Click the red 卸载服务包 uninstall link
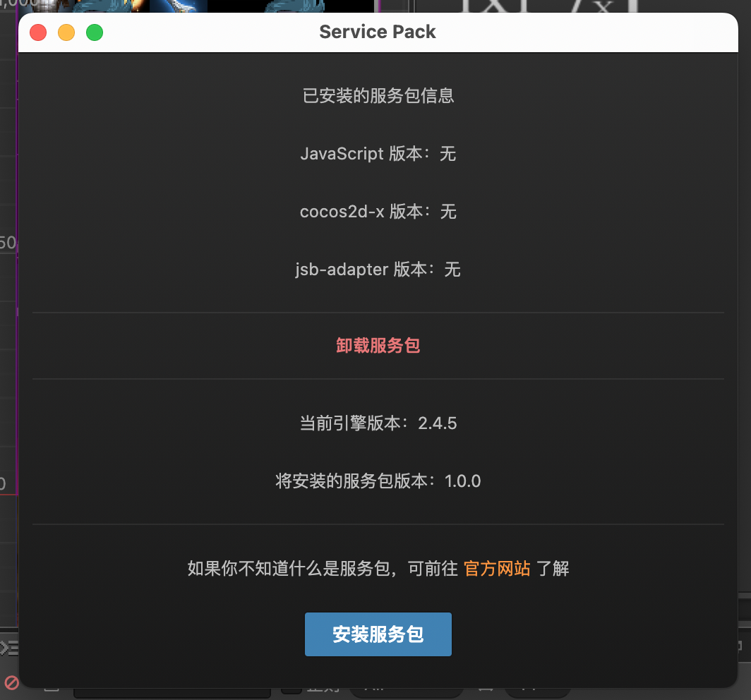Viewport: 751px width, 700px height. click(x=378, y=345)
